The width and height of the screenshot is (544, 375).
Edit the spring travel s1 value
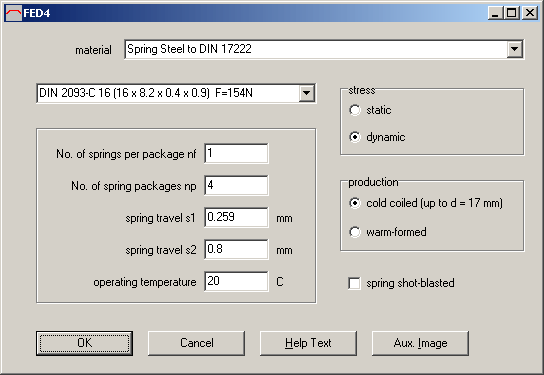tap(236, 217)
